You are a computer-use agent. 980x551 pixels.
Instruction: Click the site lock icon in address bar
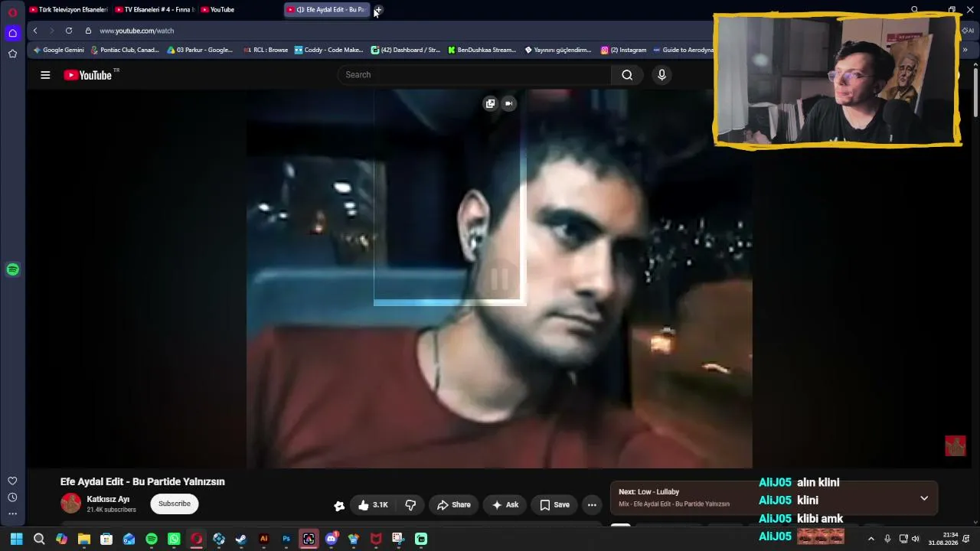click(x=88, y=31)
